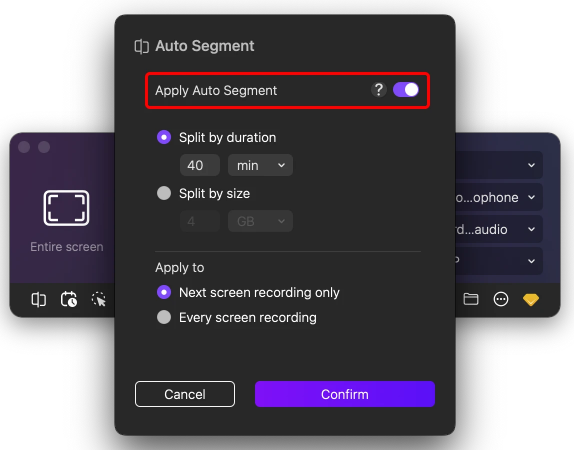Open the GB size unit dropdown
The height and width of the screenshot is (450, 574).
[x=260, y=221]
